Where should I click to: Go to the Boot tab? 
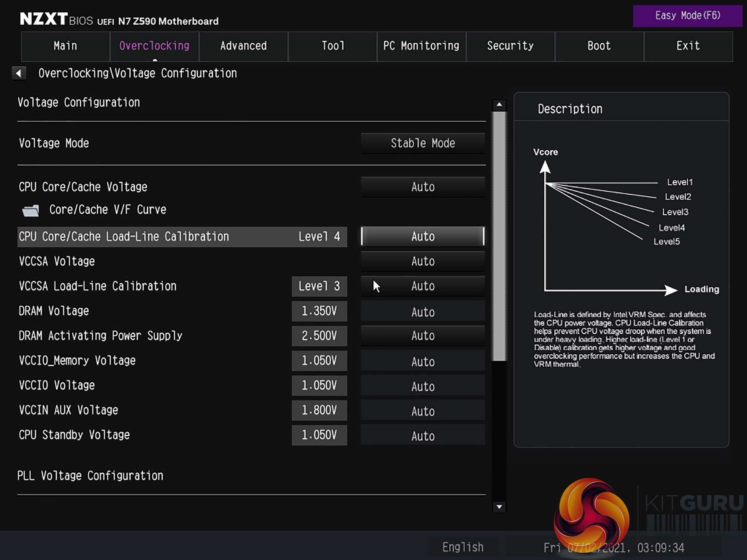pyautogui.click(x=599, y=46)
